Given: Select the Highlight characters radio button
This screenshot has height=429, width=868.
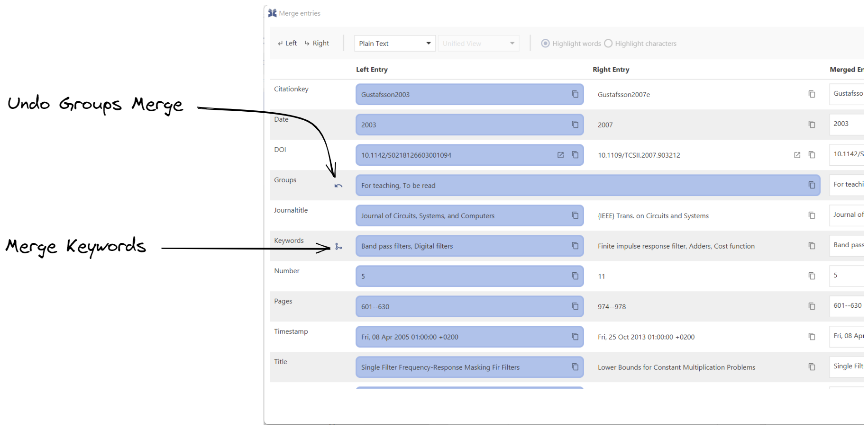Looking at the screenshot, I should [x=608, y=44].
